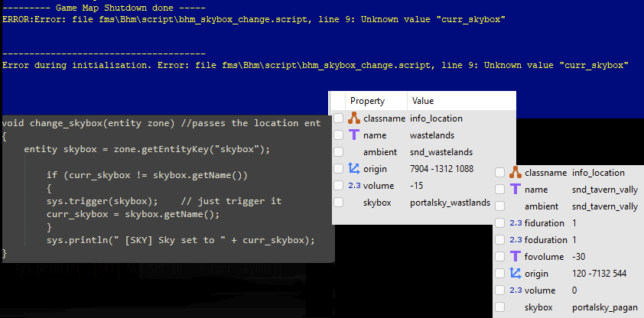Image resolution: width=644 pixels, height=318 pixels.
Task: Tick the checkbox for foduration property
Action: (499, 239)
